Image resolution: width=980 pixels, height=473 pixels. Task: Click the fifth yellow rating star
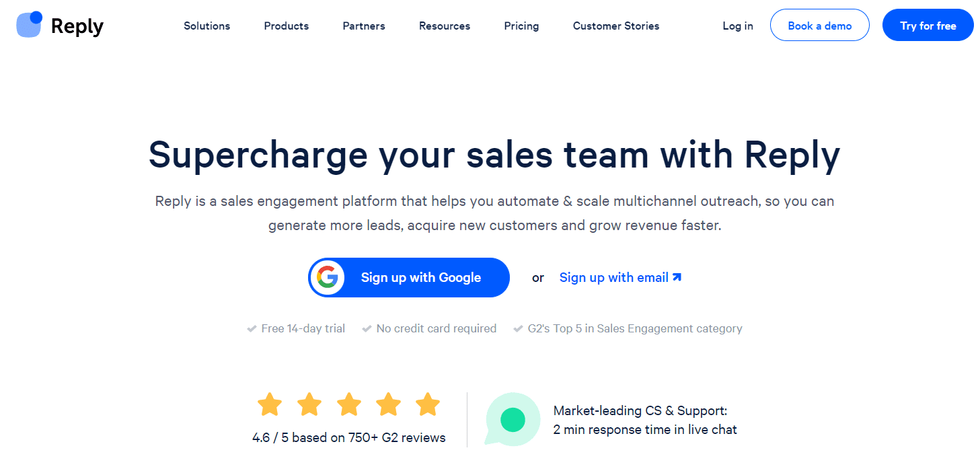point(428,404)
